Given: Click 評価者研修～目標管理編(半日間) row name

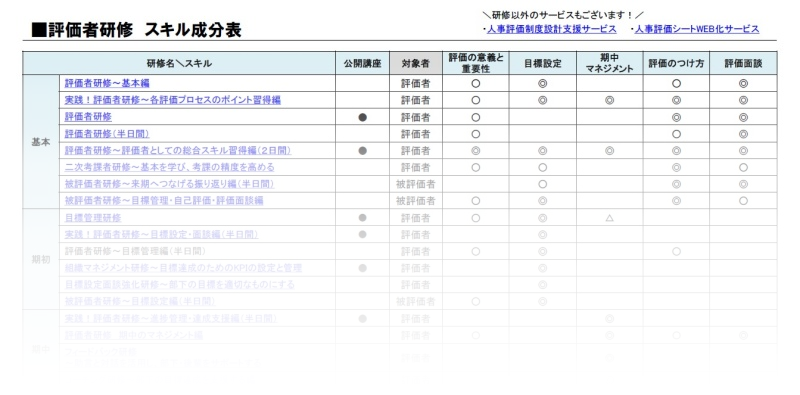Looking at the screenshot, I should click(x=135, y=252).
